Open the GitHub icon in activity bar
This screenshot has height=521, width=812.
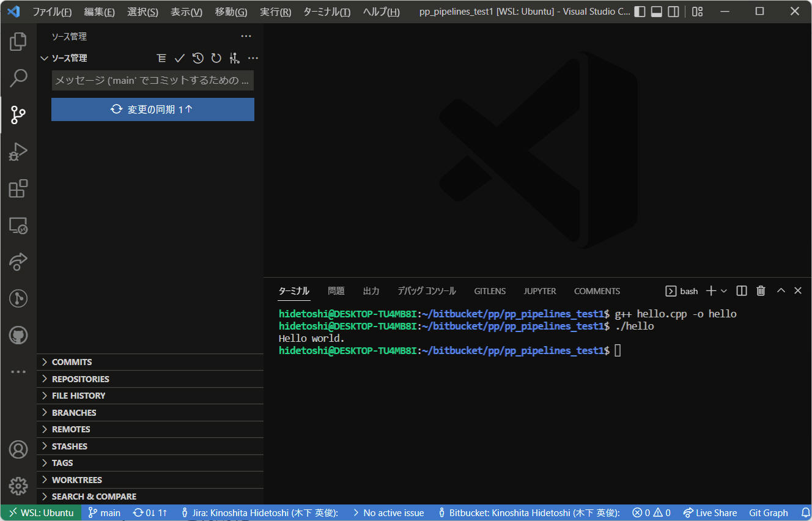18,334
